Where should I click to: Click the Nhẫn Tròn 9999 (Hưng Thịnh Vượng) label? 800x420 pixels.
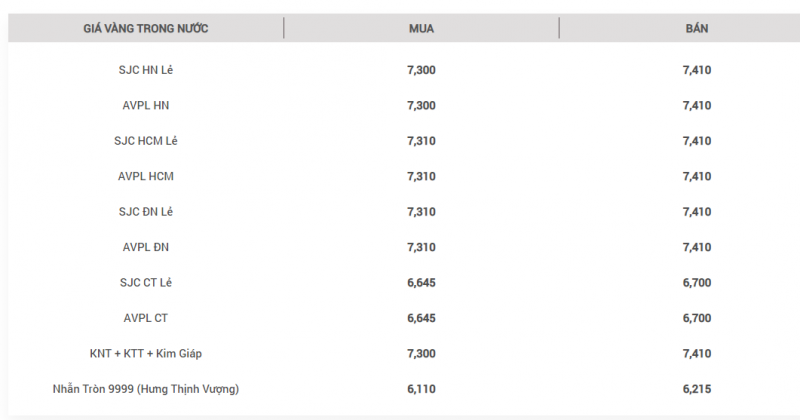(146, 389)
